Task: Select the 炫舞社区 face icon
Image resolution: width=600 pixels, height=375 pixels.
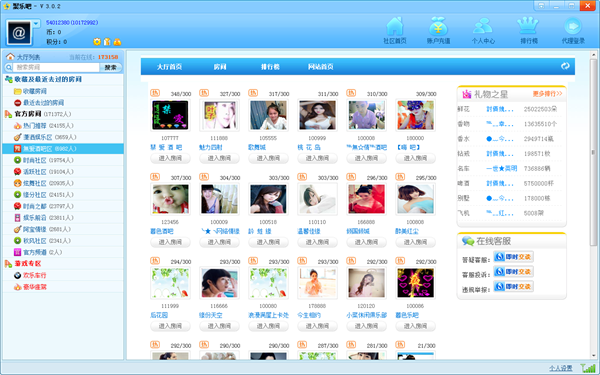Action: point(18,183)
